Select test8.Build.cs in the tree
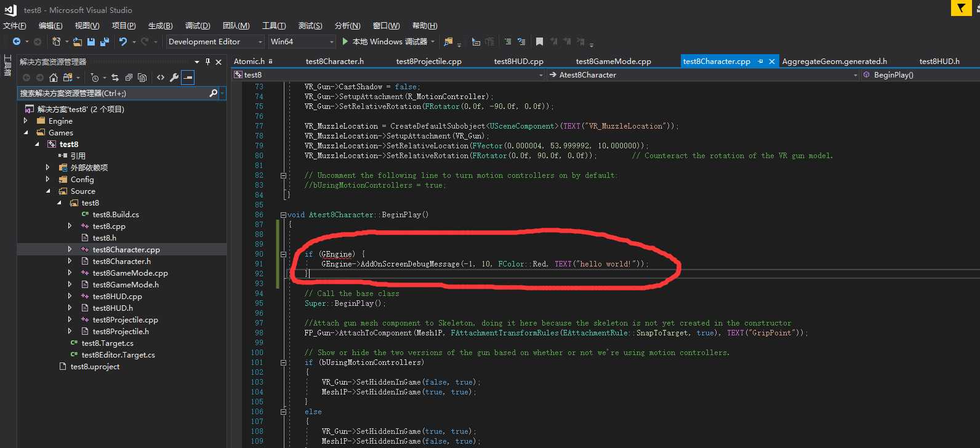Image resolution: width=980 pixels, height=448 pixels. [116, 214]
